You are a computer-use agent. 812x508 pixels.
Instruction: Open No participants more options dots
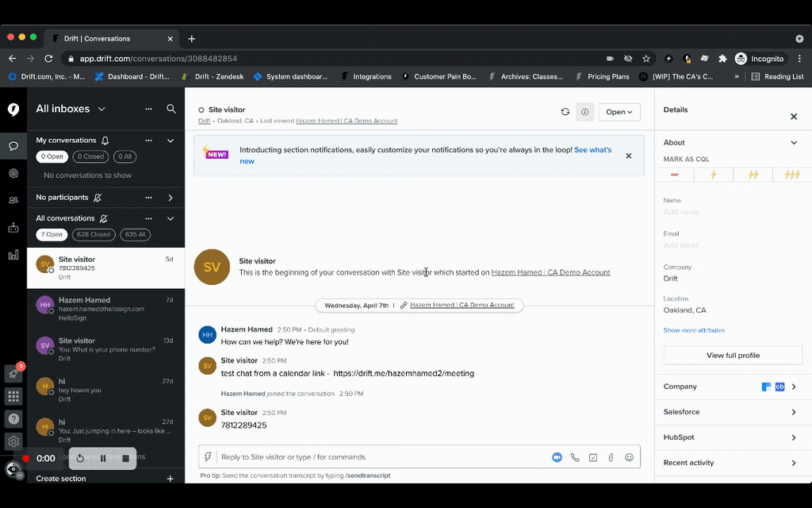click(x=148, y=198)
